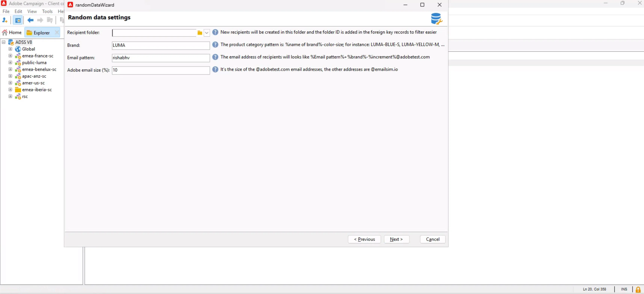The image size is (644, 294).
Task: Click the add user toolbar icon
Action: pos(5,20)
